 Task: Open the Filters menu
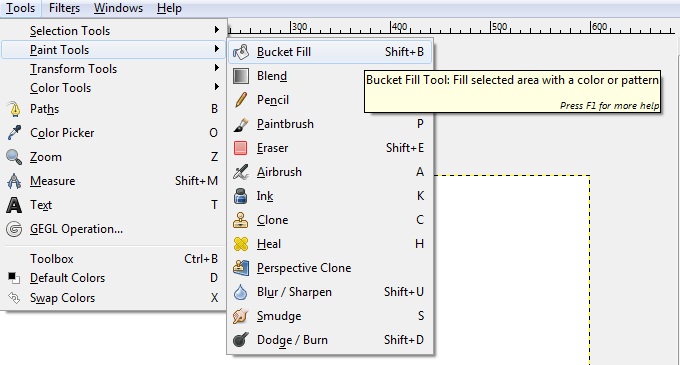[64, 8]
